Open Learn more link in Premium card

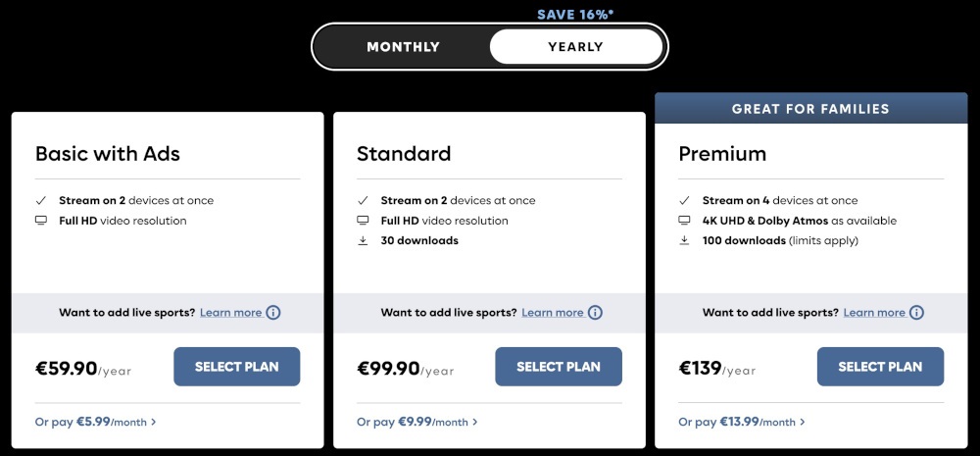coord(874,313)
